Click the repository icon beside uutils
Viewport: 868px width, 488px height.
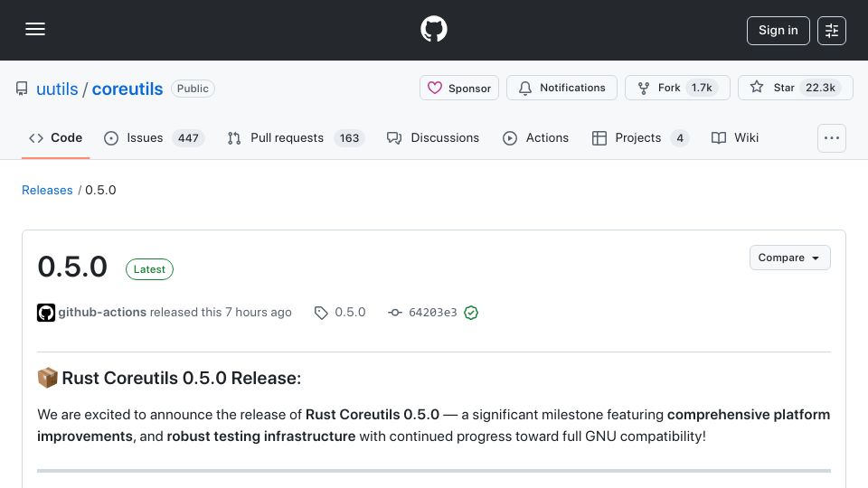pos(22,89)
